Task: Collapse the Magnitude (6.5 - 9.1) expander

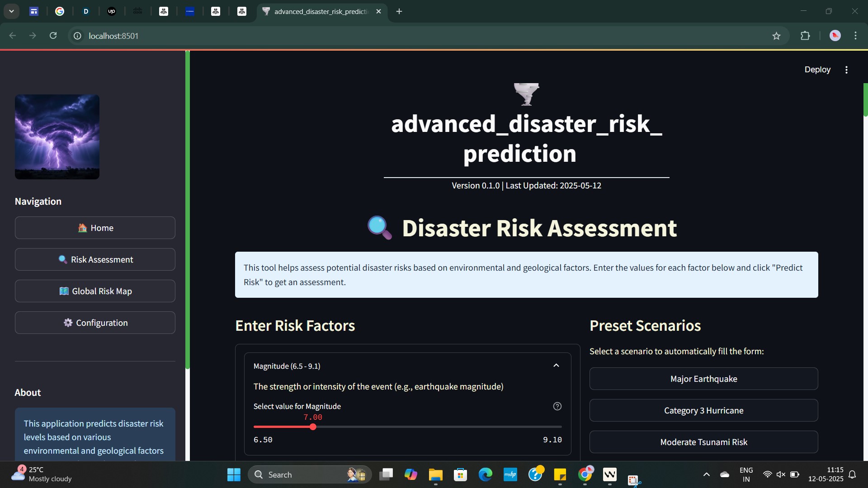Action: (x=556, y=366)
